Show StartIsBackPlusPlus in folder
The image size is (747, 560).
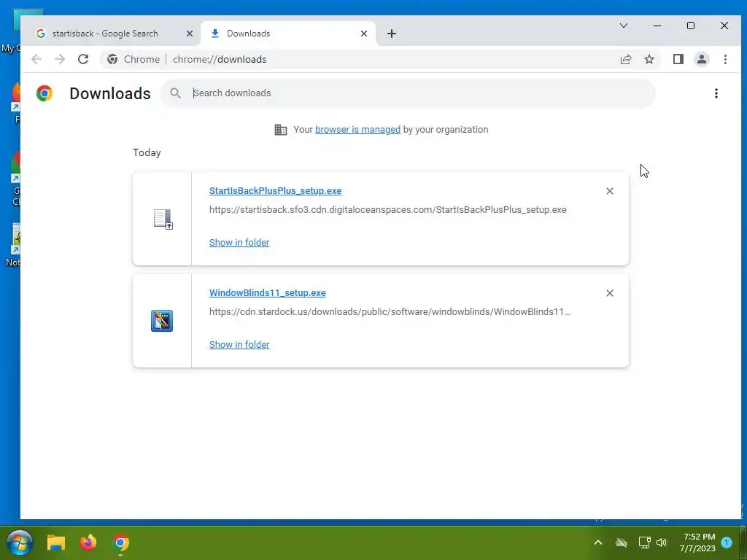point(239,242)
